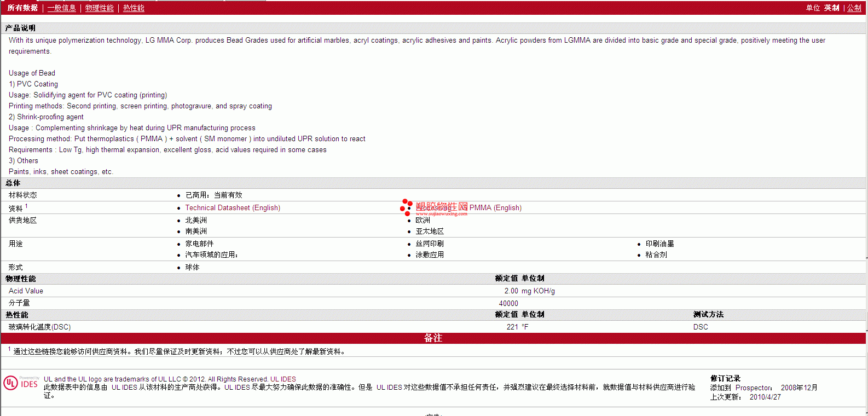Click the 欧洲 region entry

423,220
